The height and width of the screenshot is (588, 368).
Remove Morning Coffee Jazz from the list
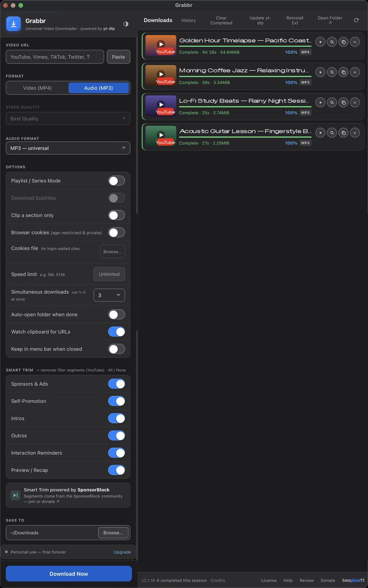point(355,73)
